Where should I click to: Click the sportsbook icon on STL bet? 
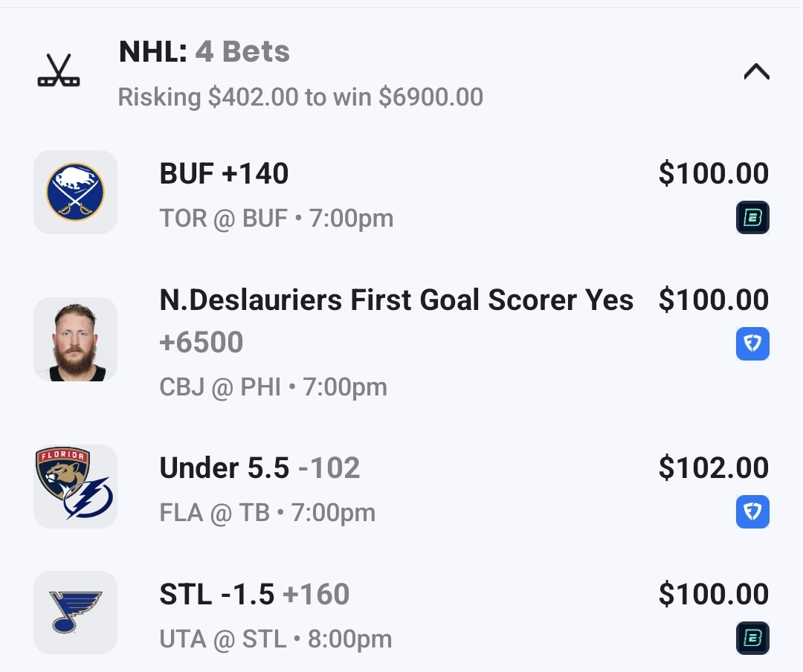tap(752, 639)
